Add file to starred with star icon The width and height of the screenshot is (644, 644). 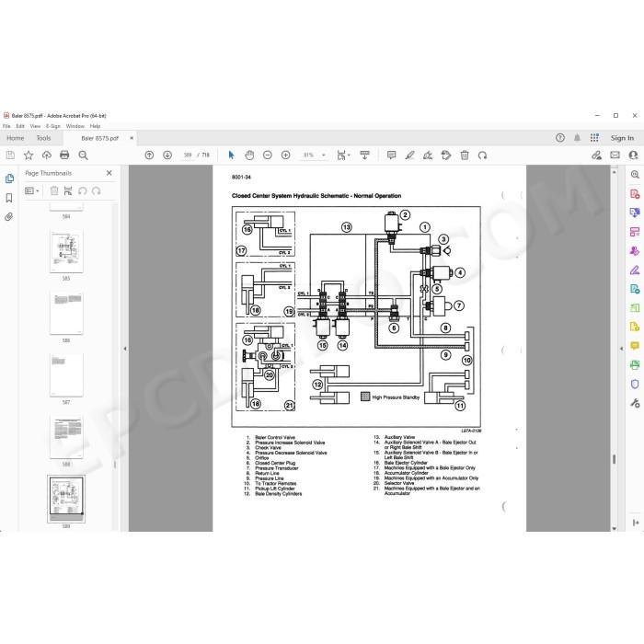(29, 155)
